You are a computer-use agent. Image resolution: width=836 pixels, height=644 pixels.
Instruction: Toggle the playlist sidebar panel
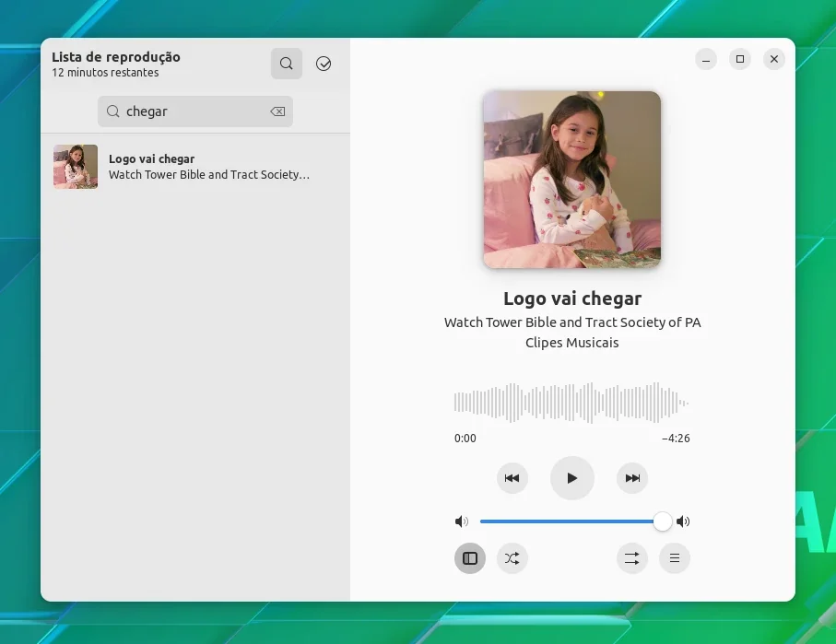coord(470,558)
